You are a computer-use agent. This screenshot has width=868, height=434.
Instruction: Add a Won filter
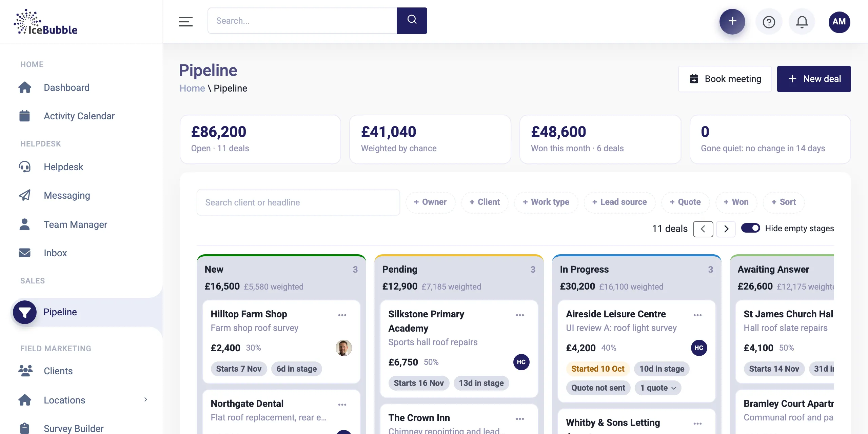736,202
